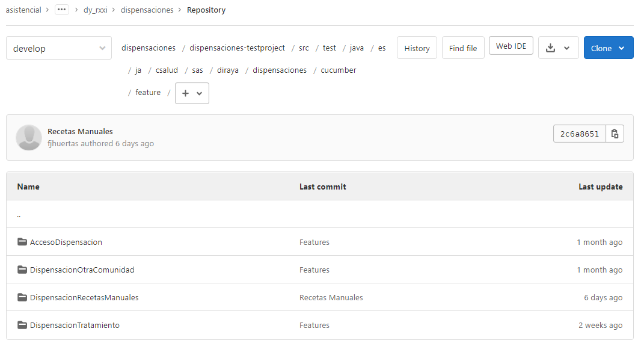
Task: Expand the collapsed breadcrumb ellipsis
Action: (x=61, y=10)
